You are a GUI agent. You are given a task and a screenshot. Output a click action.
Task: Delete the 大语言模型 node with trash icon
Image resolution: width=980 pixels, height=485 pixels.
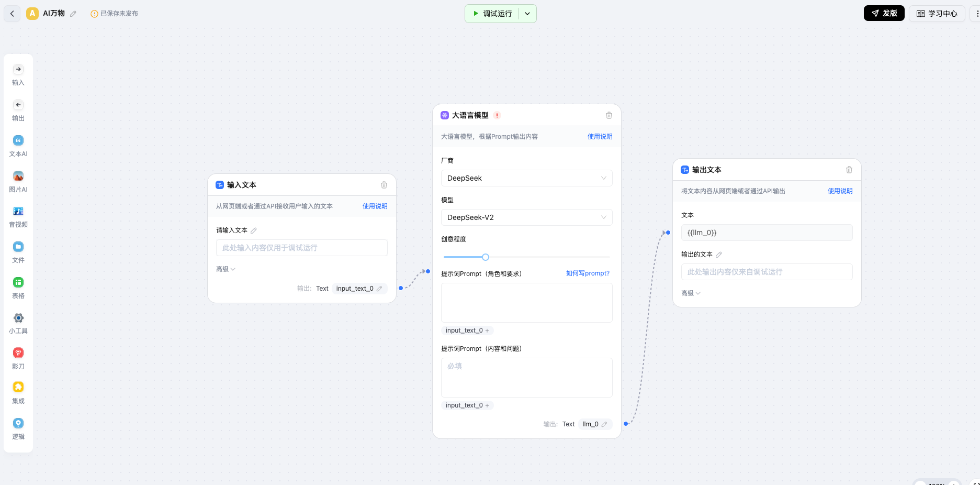(609, 115)
